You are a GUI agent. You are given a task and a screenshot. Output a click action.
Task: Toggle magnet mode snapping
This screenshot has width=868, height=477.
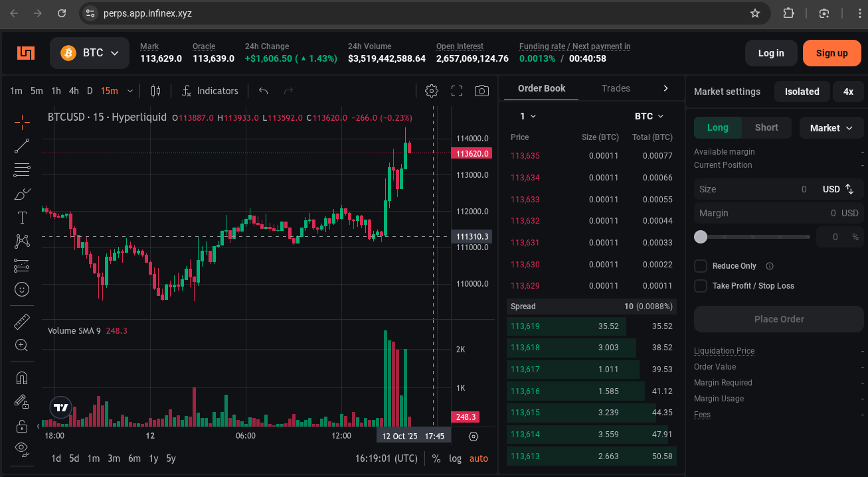tap(22, 378)
